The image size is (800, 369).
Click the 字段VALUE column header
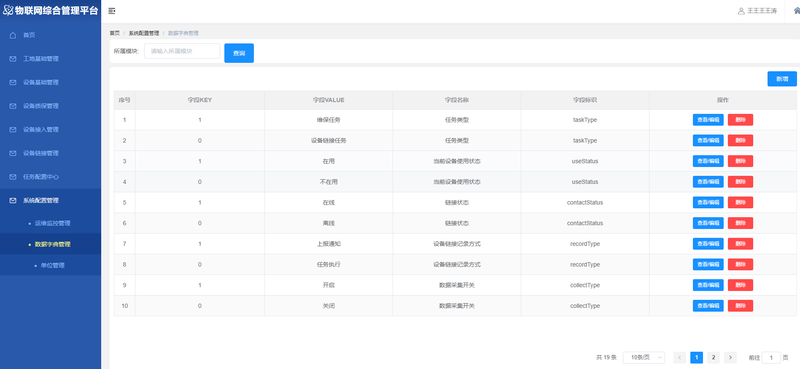(329, 100)
